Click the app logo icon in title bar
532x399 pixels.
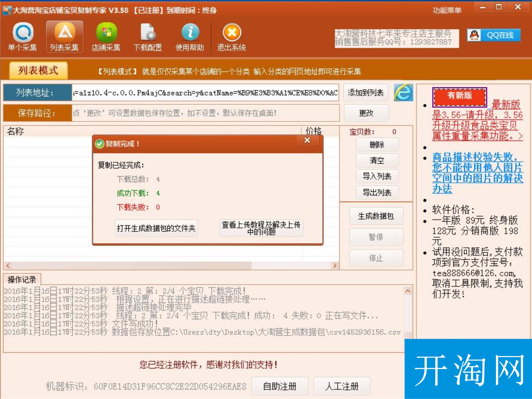click(x=7, y=10)
